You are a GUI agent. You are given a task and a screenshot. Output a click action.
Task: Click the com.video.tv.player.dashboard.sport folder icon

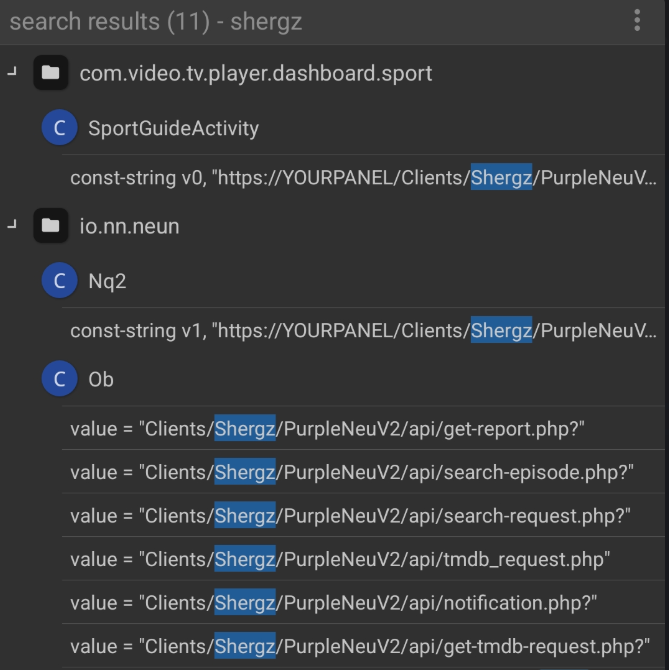pos(50,74)
